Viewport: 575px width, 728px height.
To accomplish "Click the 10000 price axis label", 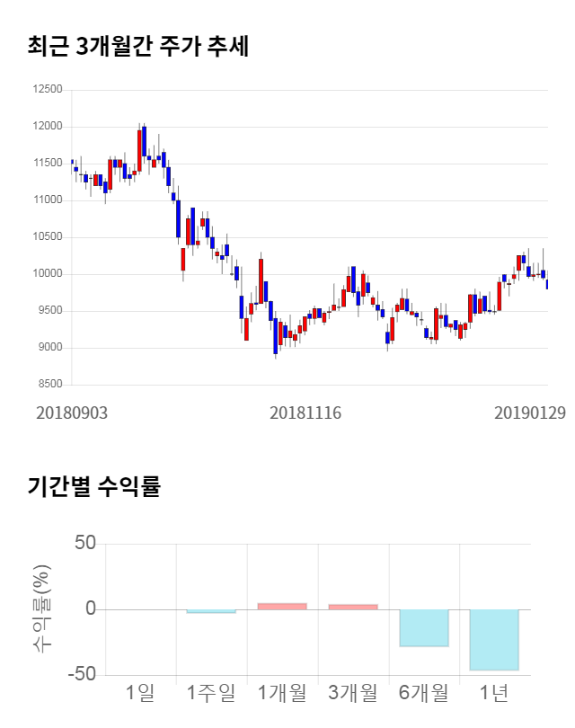I will (x=46, y=274).
